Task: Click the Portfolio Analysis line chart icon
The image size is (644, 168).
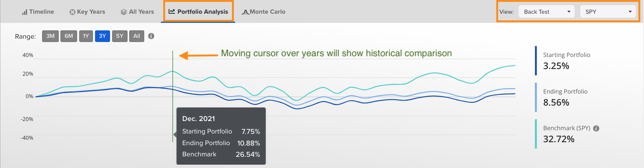Action: (172, 12)
